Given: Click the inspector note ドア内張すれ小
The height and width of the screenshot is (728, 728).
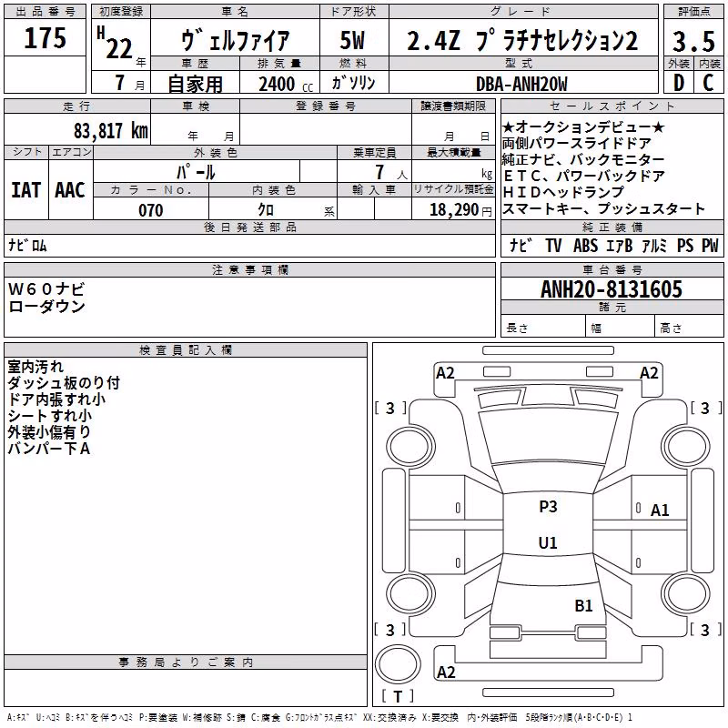Looking at the screenshot, I should [56, 399].
